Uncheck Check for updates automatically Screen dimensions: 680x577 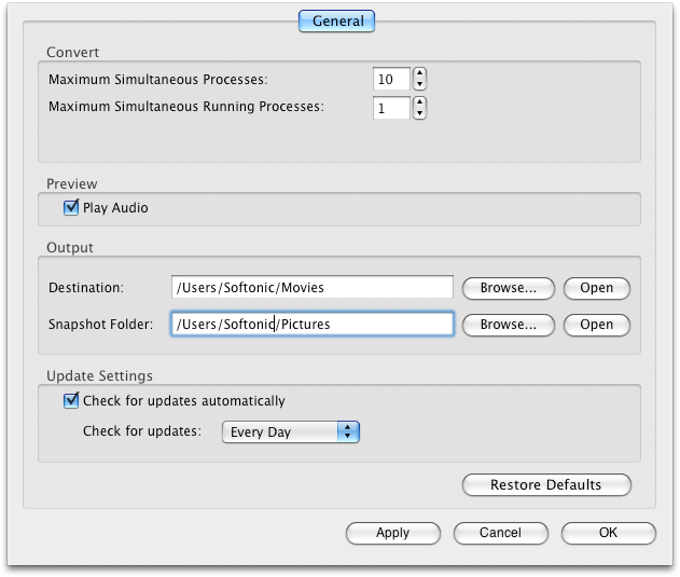click(x=71, y=401)
